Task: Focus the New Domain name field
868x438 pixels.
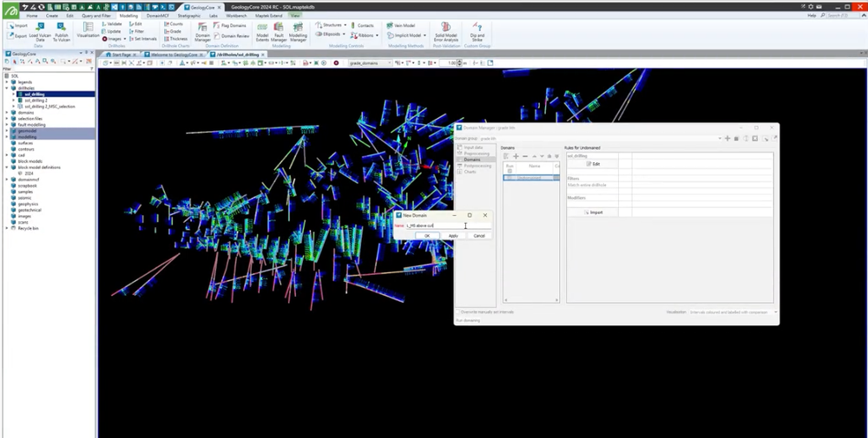Action: [x=448, y=226]
